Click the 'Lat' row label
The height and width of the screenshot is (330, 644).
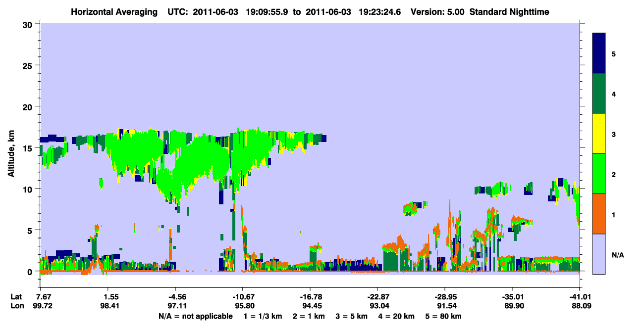point(17,297)
